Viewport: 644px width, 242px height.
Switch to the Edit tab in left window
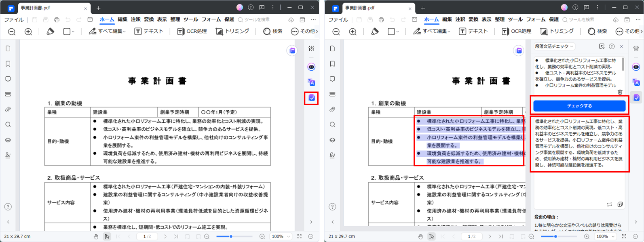point(122,19)
